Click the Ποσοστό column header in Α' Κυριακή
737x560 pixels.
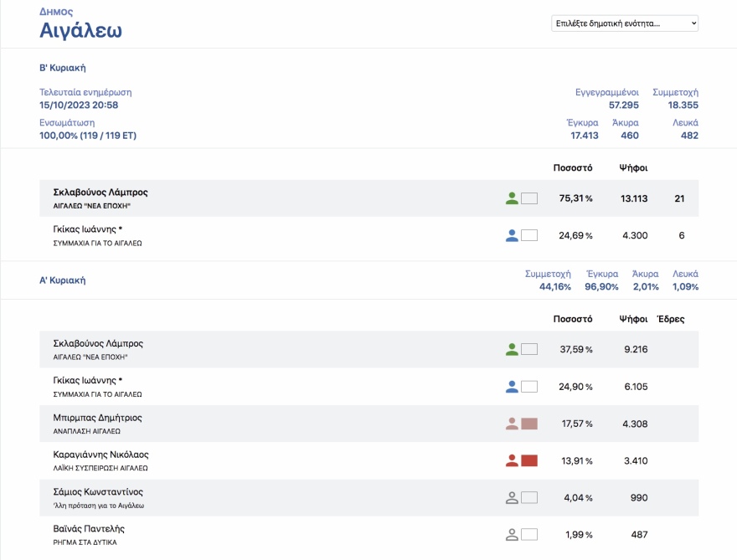(573, 319)
